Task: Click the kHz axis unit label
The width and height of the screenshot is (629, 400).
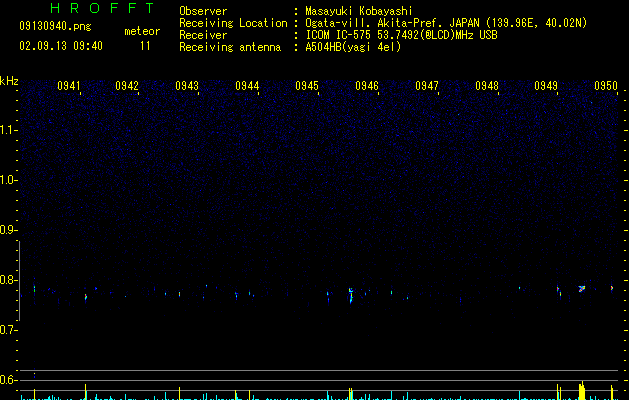Action: (x=9, y=81)
